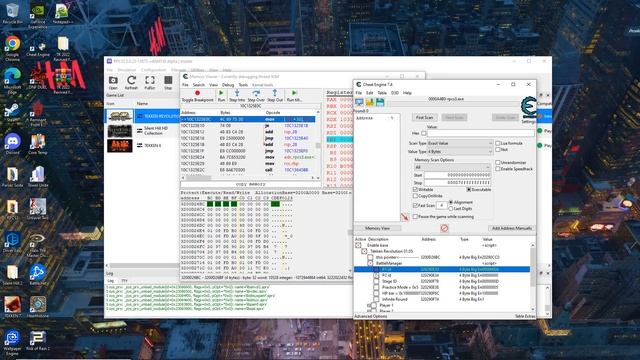Click the red arrow add-to-list icon
The width and height of the screenshot is (640, 360).
[x=404, y=217]
